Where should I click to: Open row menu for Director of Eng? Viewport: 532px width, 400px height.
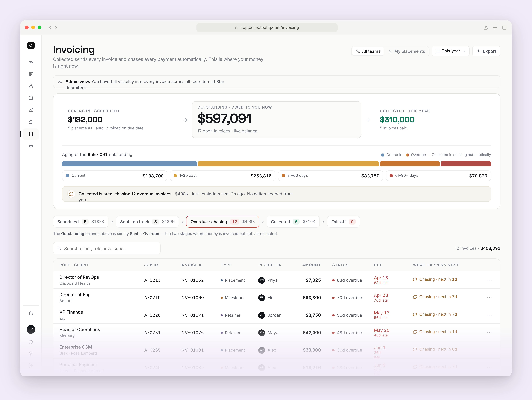pyautogui.click(x=489, y=297)
